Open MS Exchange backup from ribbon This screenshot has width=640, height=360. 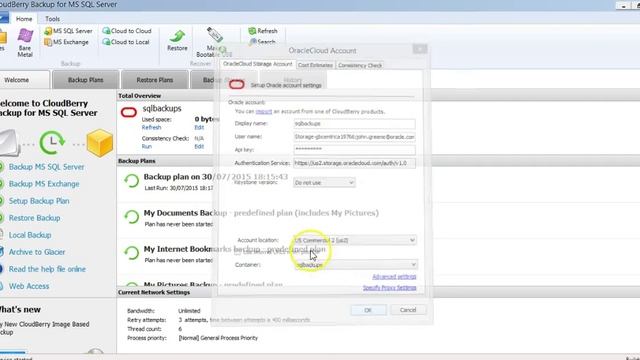click(x=66, y=42)
